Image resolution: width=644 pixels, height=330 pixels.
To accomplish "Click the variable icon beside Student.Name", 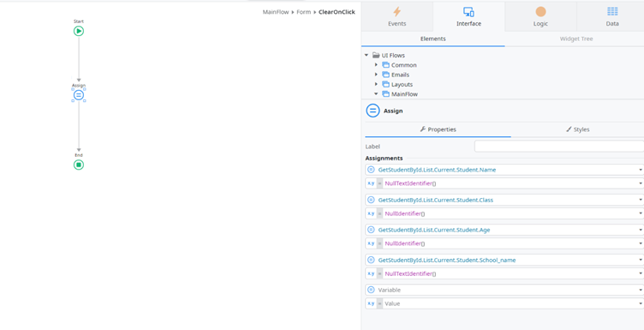I will point(371,170).
